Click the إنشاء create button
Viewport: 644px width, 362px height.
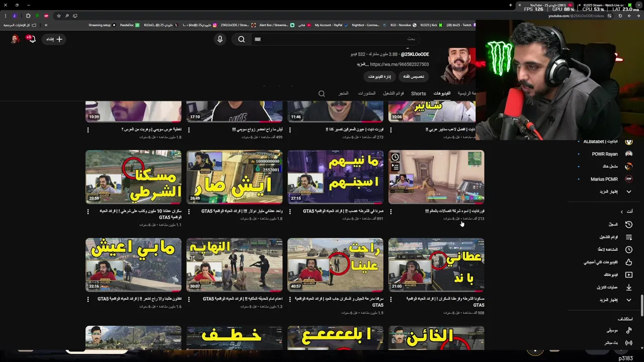point(54,39)
